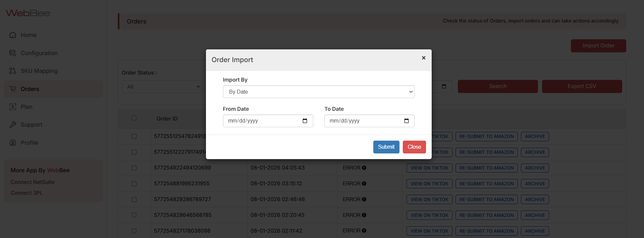Open the Connect NetSuite link
The width and height of the screenshot is (644, 238).
[x=33, y=182]
